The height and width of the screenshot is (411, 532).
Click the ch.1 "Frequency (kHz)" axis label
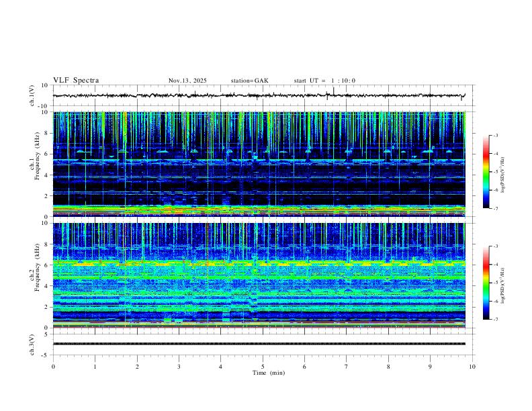point(37,156)
